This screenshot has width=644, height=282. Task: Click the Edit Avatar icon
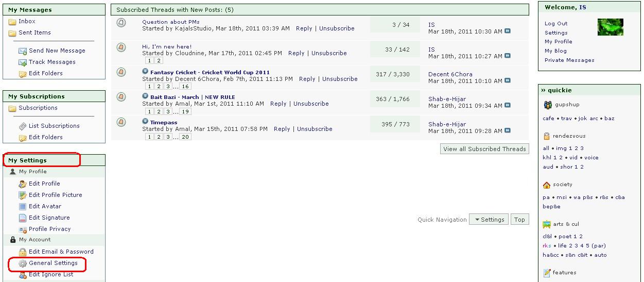tap(23, 206)
